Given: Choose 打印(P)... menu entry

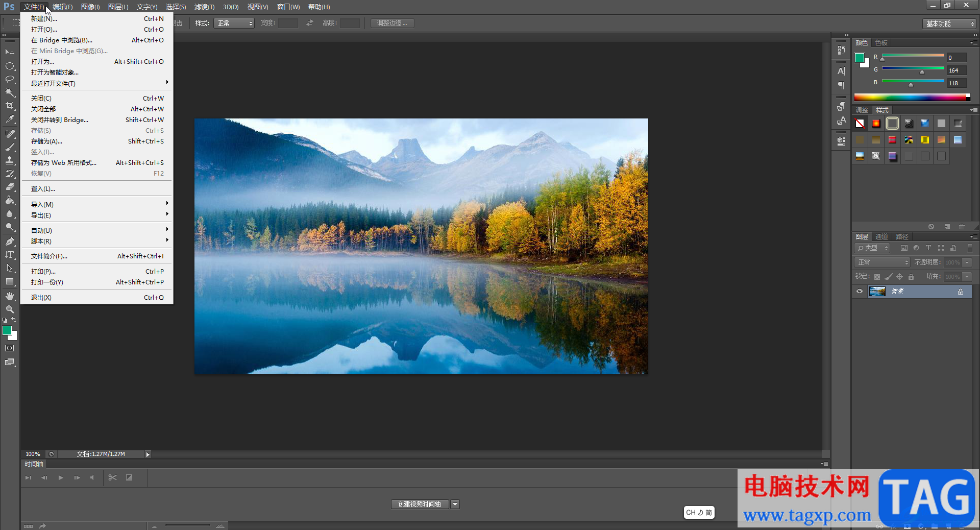Looking at the screenshot, I should pyautogui.click(x=97, y=271).
